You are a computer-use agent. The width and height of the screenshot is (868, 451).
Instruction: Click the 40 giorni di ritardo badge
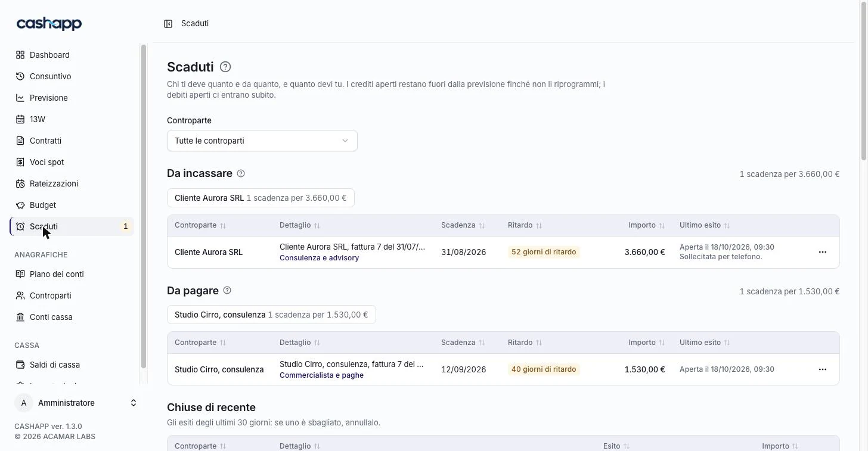[x=544, y=369]
